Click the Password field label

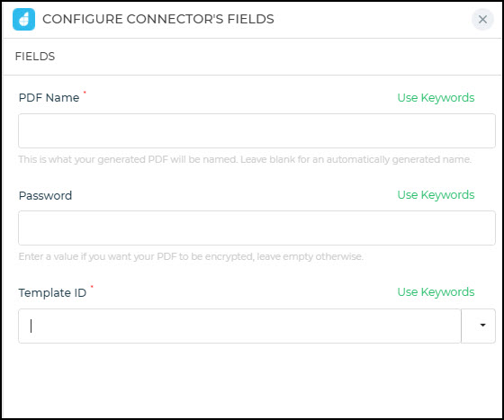pos(45,195)
